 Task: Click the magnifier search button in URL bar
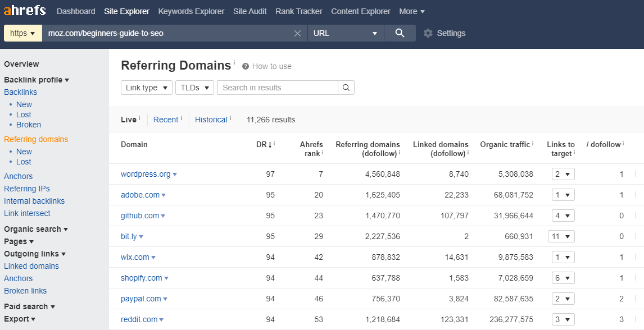pos(400,33)
